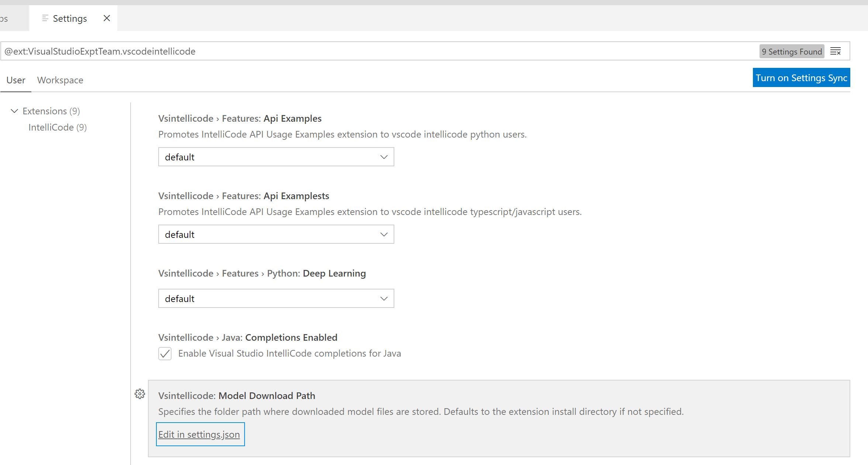This screenshot has width=868, height=465.
Task: Switch to the User settings tab
Action: (16, 80)
